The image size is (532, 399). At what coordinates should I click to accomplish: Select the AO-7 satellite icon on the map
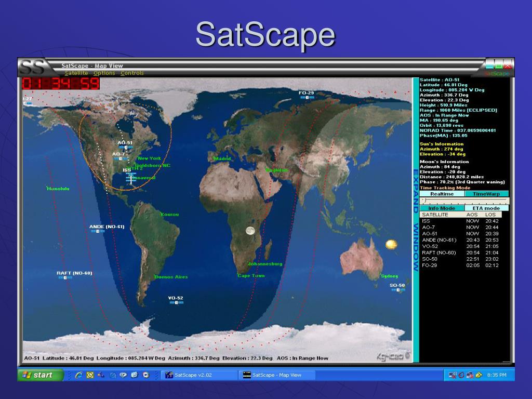(x=121, y=159)
